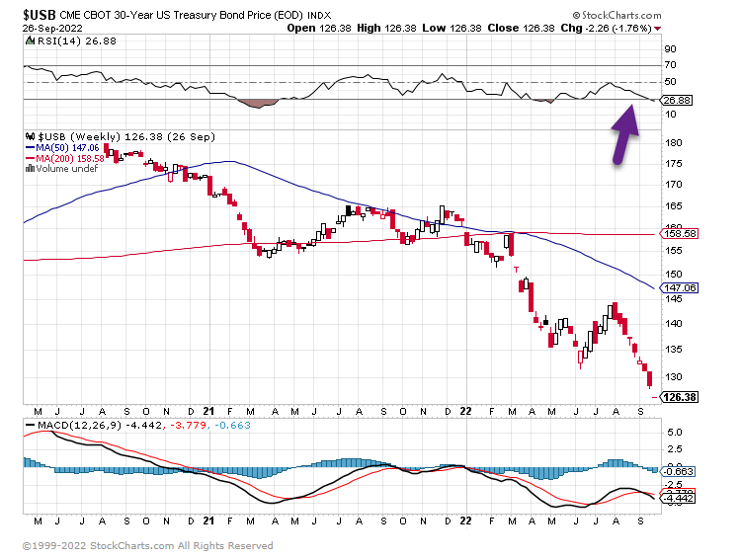
Task: Click the 158.58 red price tag
Action: (x=680, y=233)
